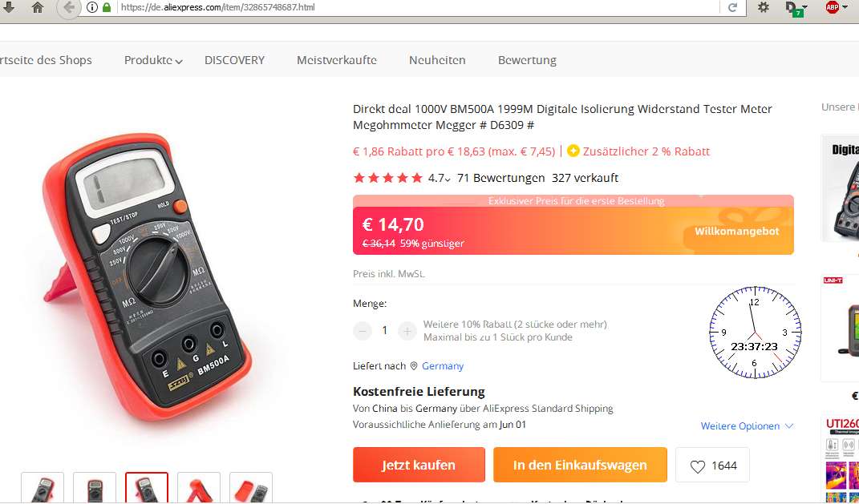This screenshot has width=859, height=504.
Task: Select the red-bordered third product thumbnail
Action: point(146,488)
